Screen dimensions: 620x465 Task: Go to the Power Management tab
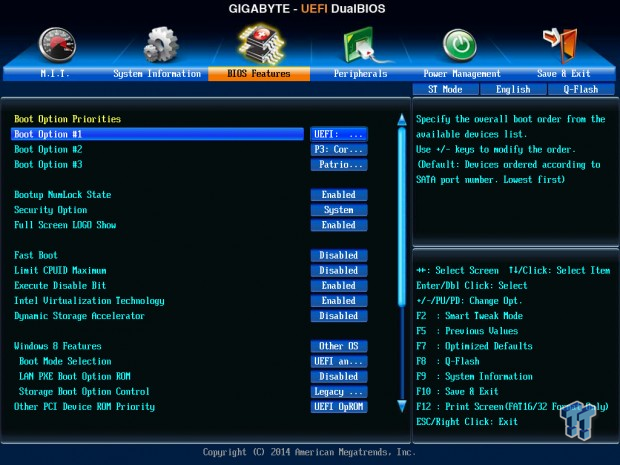pos(462,74)
